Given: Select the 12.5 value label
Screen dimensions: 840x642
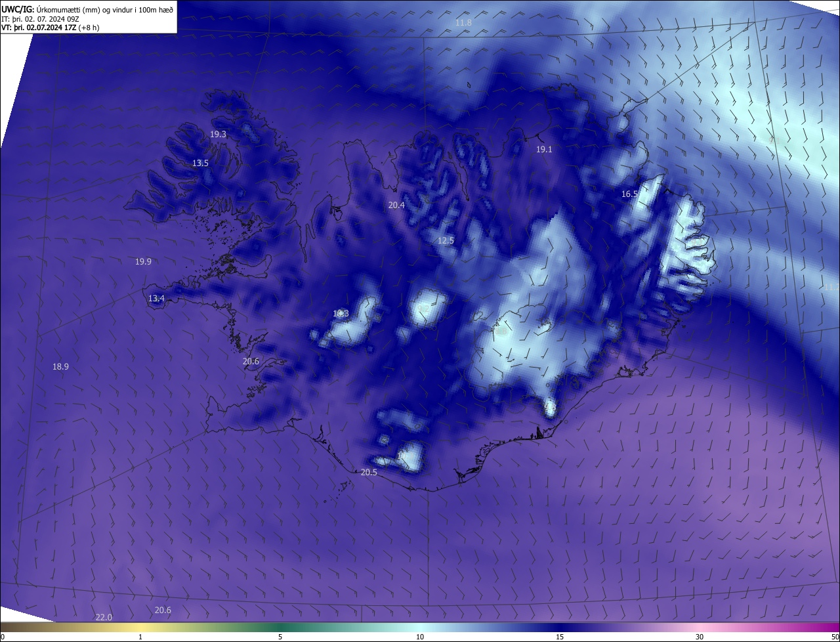Looking at the screenshot, I should pyautogui.click(x=446, y=241).
